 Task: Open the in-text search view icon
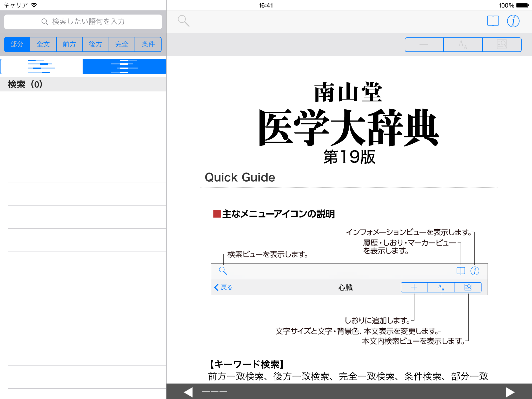point(502,45)
